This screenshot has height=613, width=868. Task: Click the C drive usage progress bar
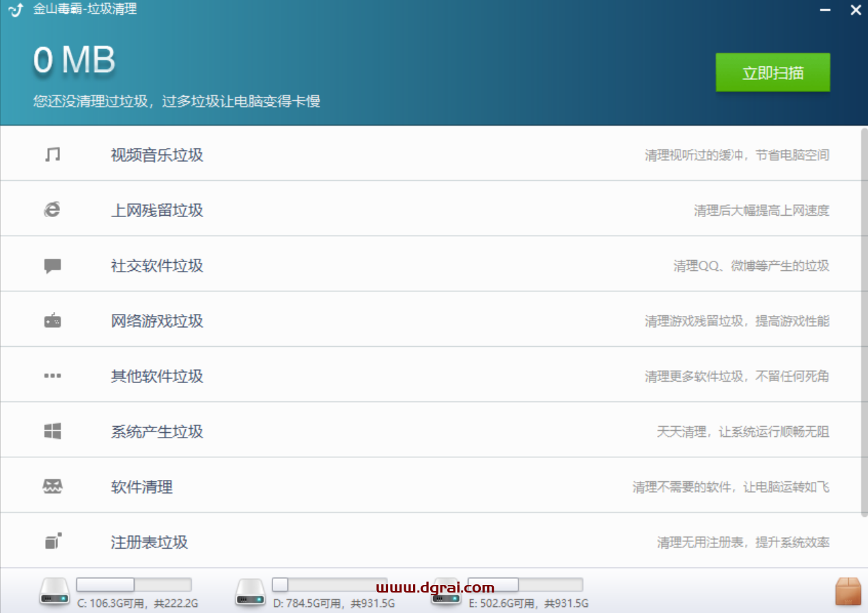(x=133, y=585)
